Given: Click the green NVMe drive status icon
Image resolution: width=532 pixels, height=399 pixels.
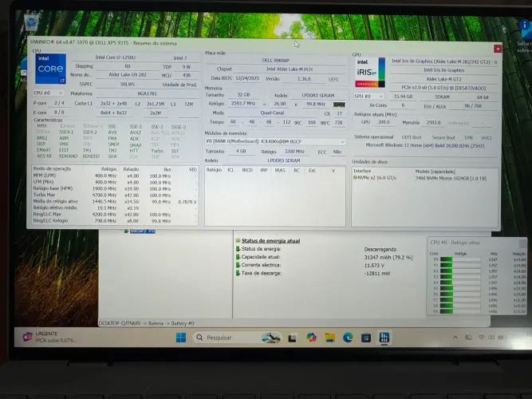Looking at the screenshot, I should point(355,178).
